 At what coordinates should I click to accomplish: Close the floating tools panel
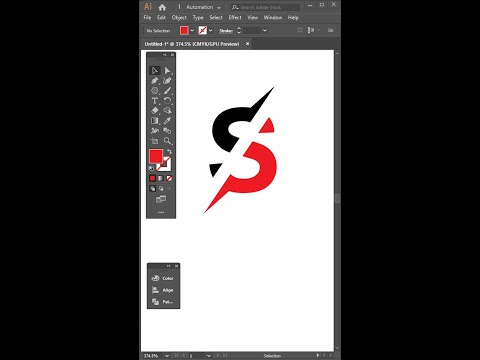tap(172, 55)
